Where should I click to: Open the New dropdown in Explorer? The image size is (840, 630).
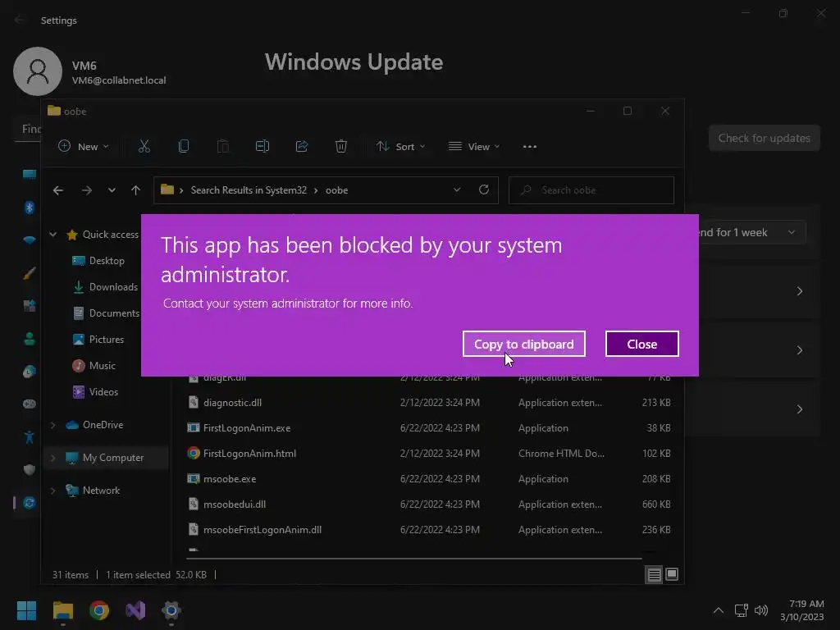(x=84, y=146)
